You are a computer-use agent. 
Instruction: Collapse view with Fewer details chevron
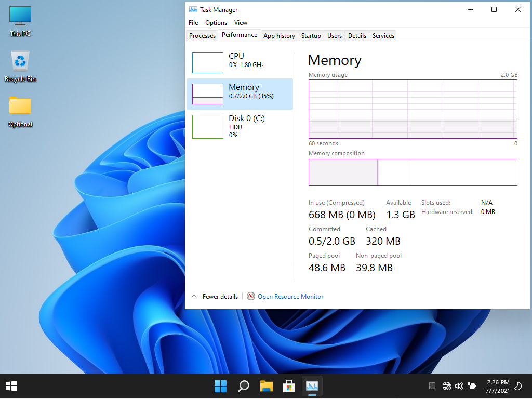tap(194, 296)
